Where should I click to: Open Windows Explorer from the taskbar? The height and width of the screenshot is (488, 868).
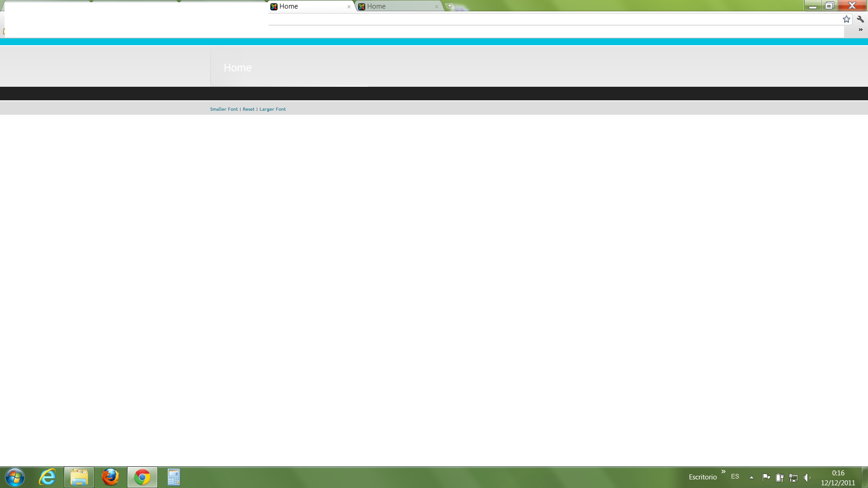pos(79,477)
